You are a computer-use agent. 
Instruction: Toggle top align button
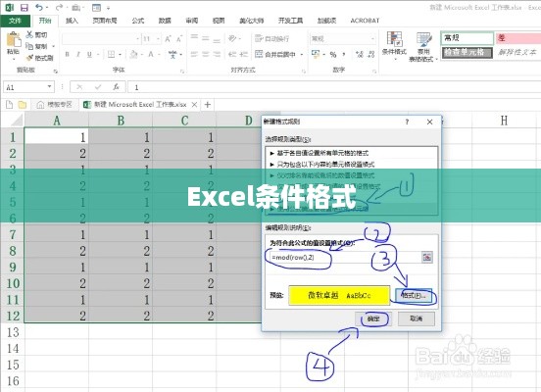194,37
